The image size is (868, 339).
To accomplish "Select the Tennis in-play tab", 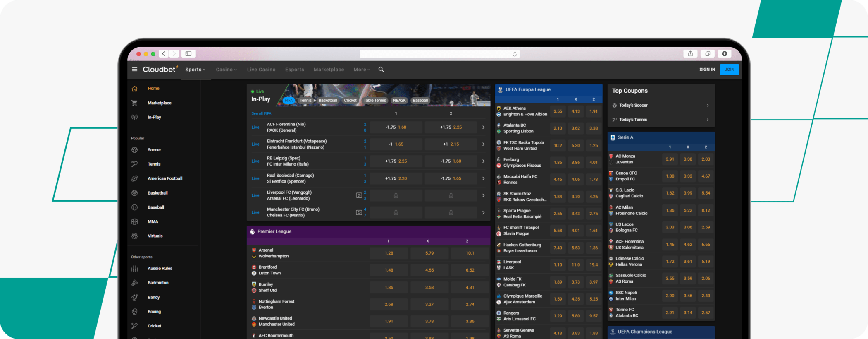I will [305, 101].
